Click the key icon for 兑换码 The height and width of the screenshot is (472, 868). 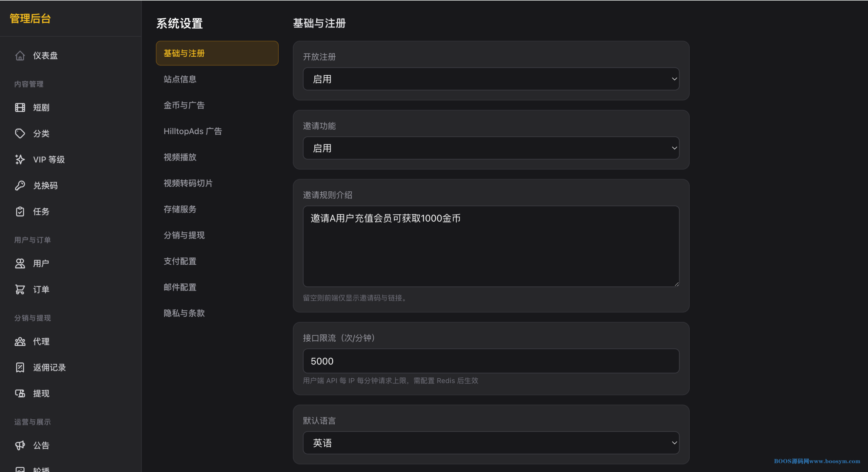20,185
